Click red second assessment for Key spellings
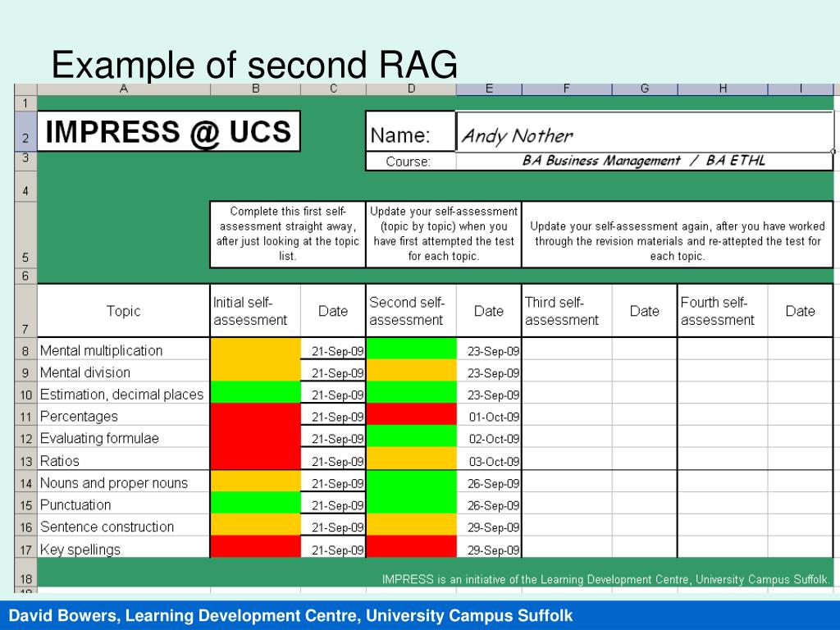This screenshot has width=840, height=630. point(412,547)
